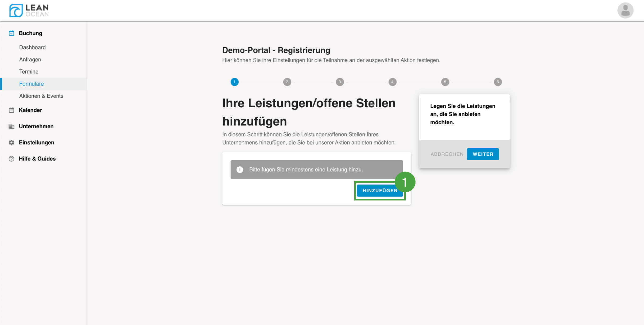Click the Weiter button

[483, 154]
